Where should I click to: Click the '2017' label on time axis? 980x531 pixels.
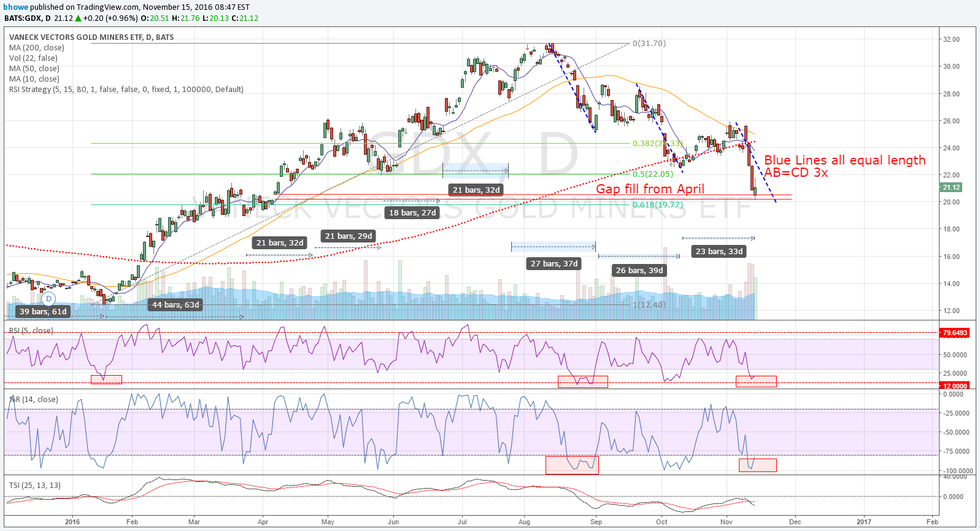[864, 522]
